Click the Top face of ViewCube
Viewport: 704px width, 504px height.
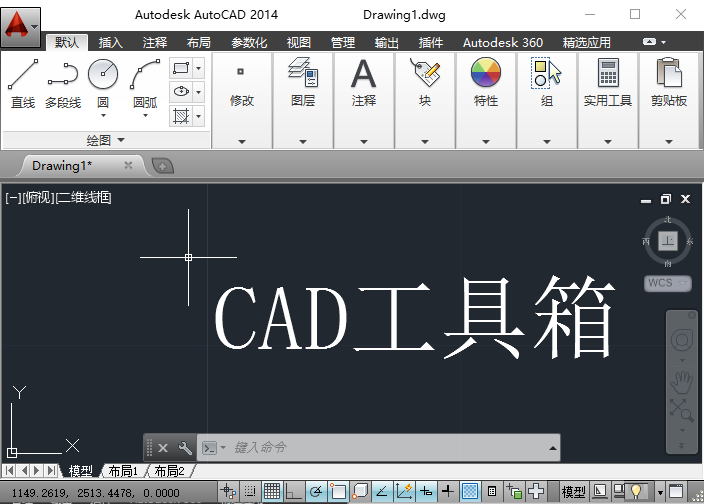click(668, 241)
